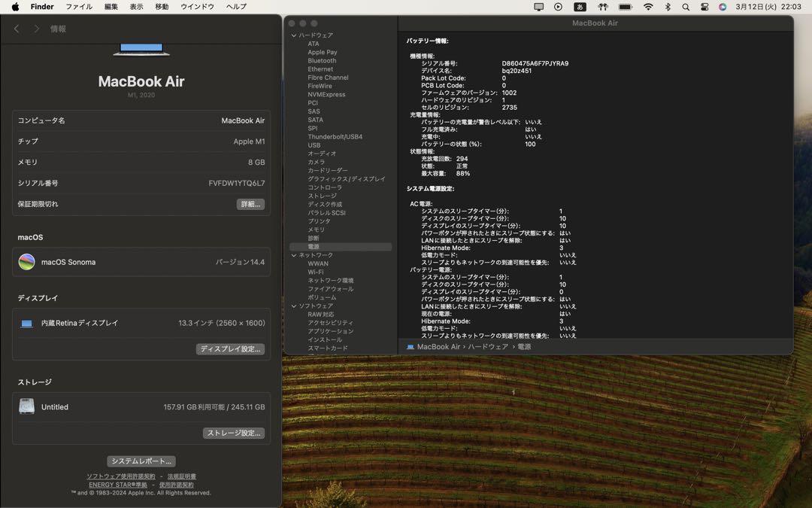This screenshot has width=812, height=508.
Task: Select Wi-Fi in network list
Action: [315, 272]
